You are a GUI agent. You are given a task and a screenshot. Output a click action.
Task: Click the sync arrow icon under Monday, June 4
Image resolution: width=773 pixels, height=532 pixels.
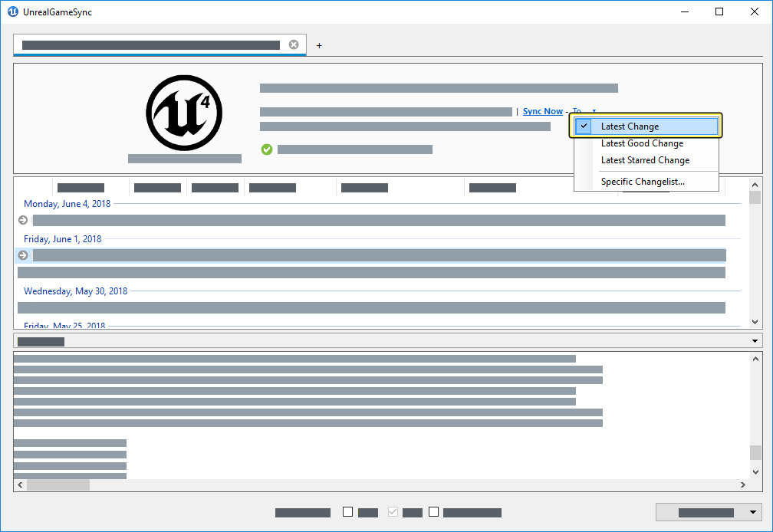pos(23,220)
